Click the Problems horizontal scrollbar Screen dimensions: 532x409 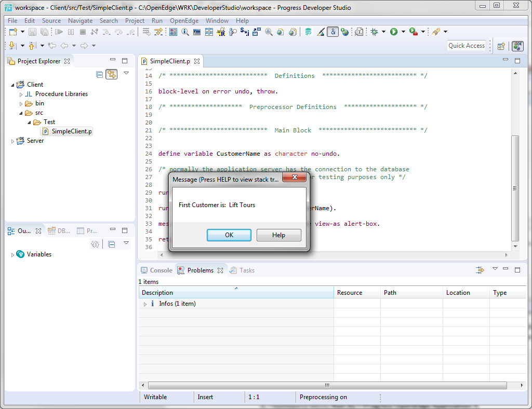coord(327,385)
